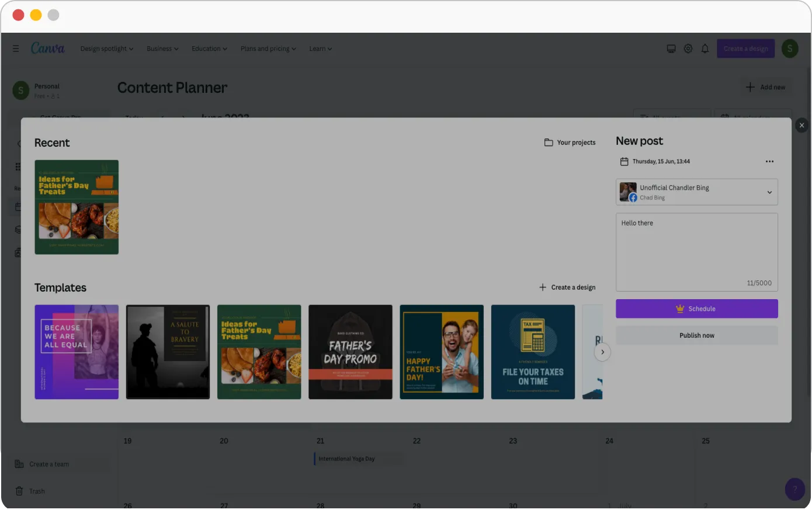This screenshot has width=812, height=513.
Task: Select the Education menu item
Action: point(209,48)
